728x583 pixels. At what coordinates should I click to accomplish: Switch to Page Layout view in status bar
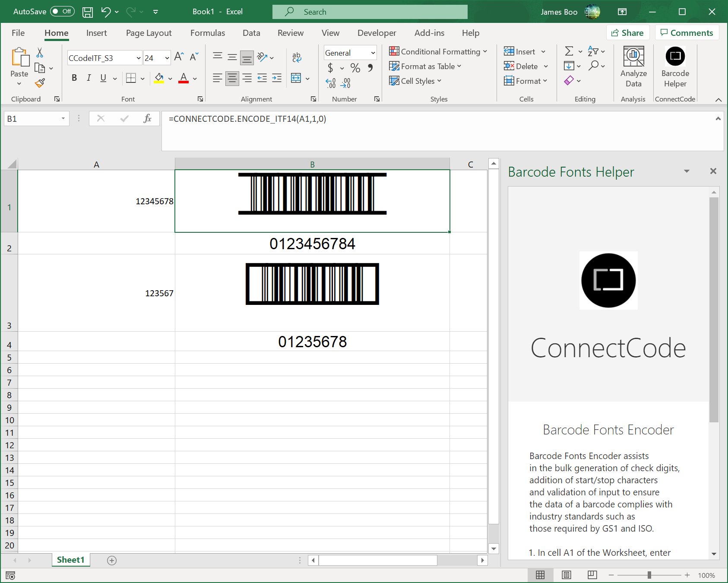coord(567,575)
